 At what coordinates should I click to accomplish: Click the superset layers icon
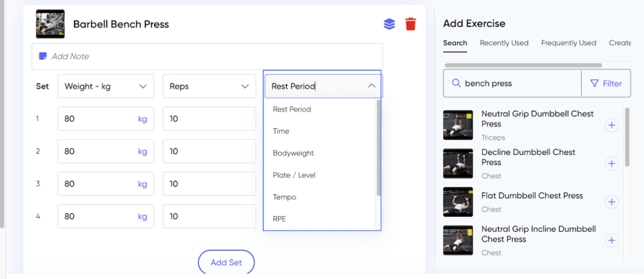pyautogui.click(x=389, y=24)
